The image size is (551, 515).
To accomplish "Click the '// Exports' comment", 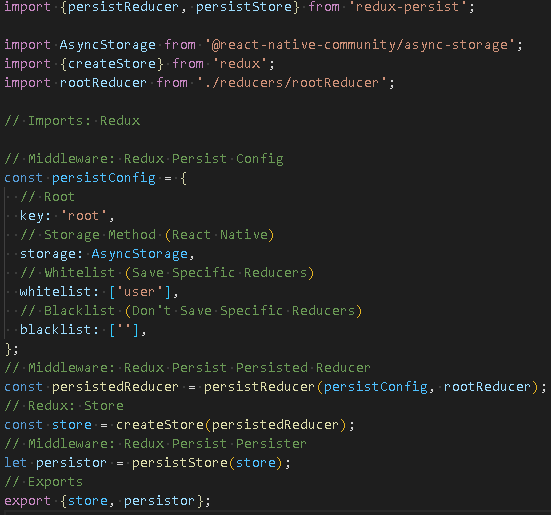I will (x=44, y=482).
